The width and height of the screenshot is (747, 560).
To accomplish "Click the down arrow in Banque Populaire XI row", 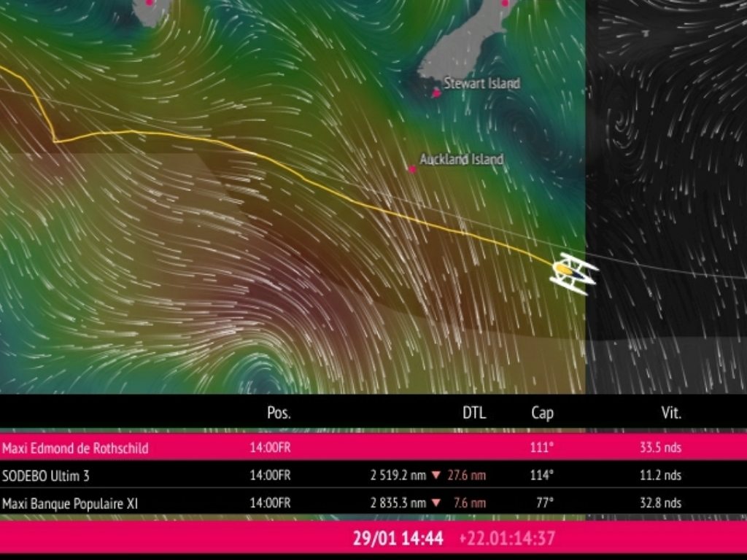I will pyautogui.click(x=436, y=503).
